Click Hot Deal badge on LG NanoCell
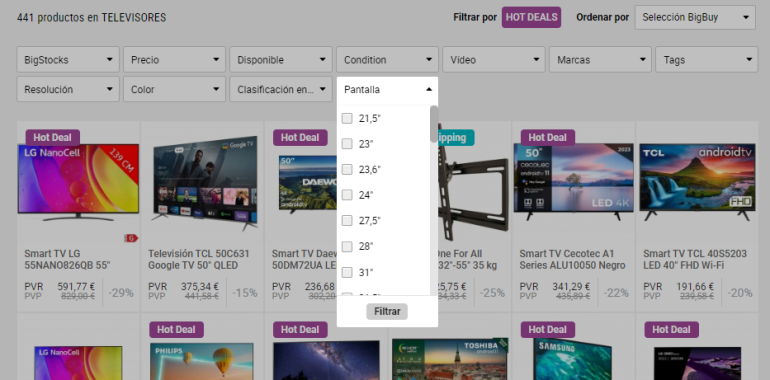Image resolution: width=770 pixels, height=380 pixels. [x=53, y=137]
